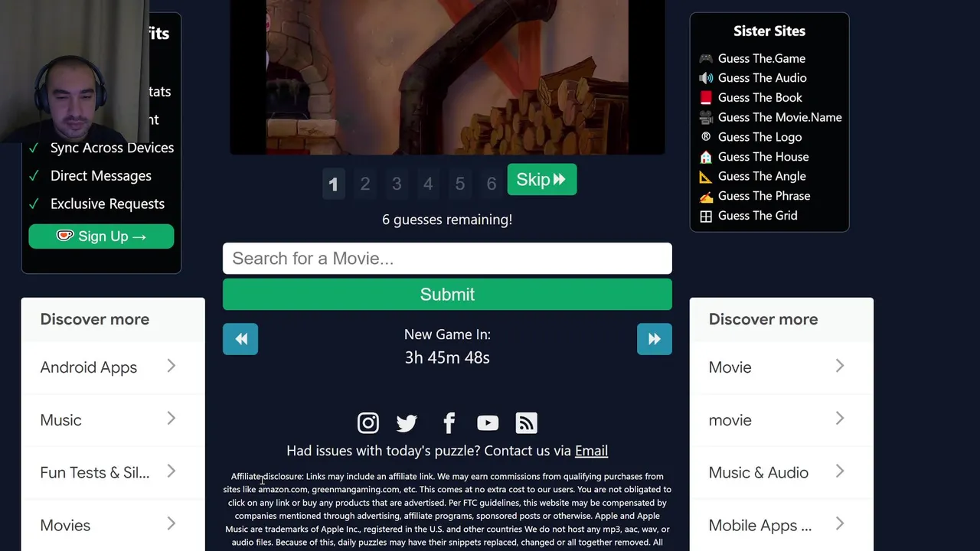This screenshot has width=980, height=551.
Task: Go to next game with fast-forward button
Action: [654, 339]
